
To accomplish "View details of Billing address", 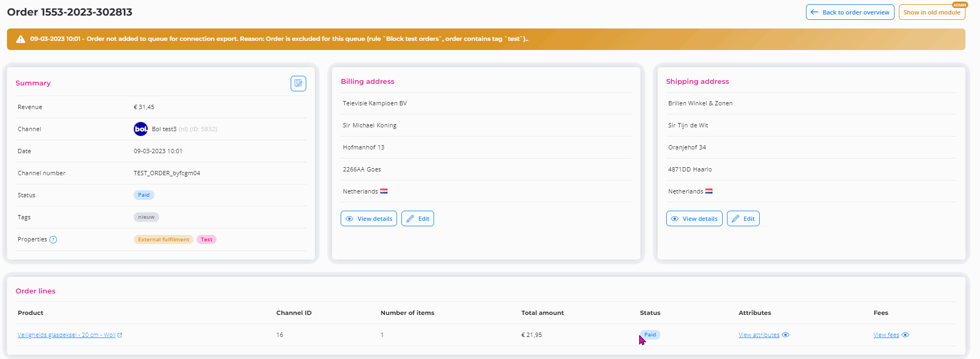I will point(369,219).
